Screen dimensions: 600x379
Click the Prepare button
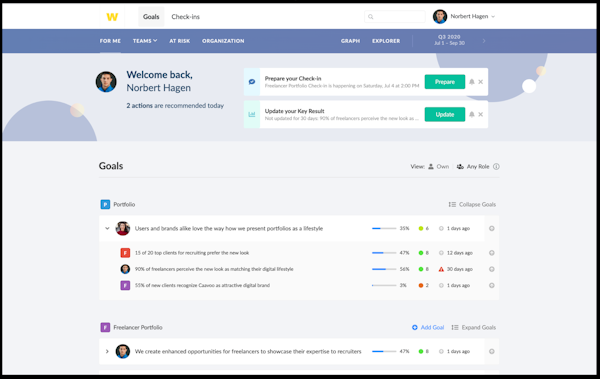pos(445,82)
